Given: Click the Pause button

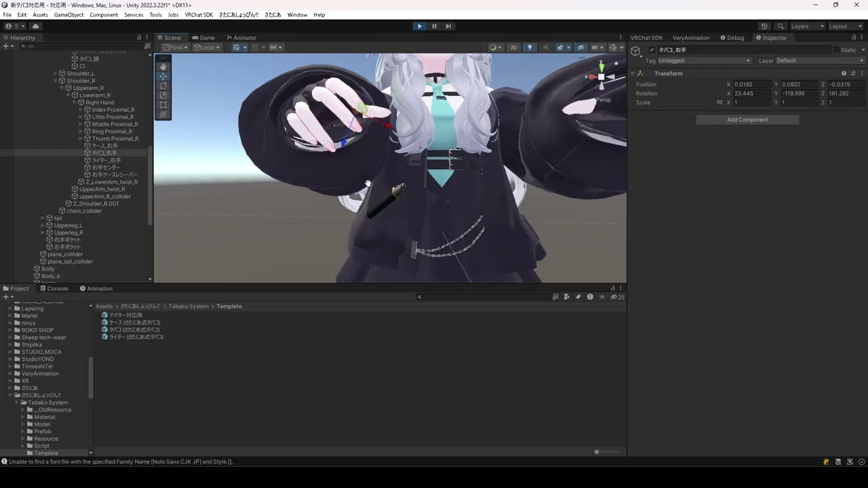Looking at the screenshot, I should click(x=434, y=26).
